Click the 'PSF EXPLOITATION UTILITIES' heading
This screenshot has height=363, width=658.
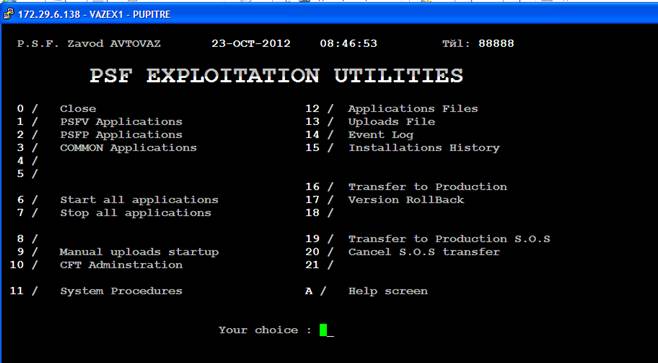click(x=277, y=76)
